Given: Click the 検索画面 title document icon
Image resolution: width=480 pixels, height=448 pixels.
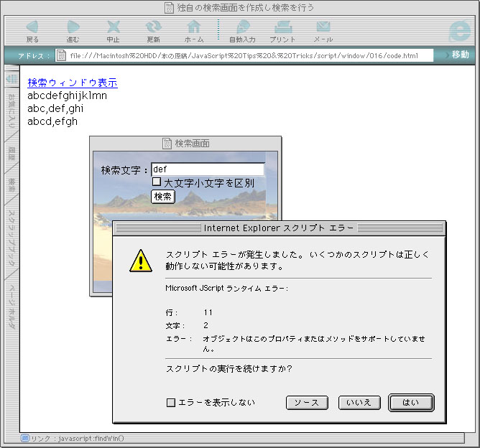Looking at the screenshot, I should [167, 143].
